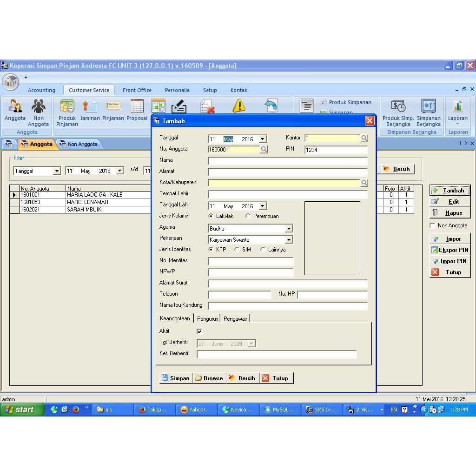Open Firefox from the quick launch bar

(x=76, y=409)
